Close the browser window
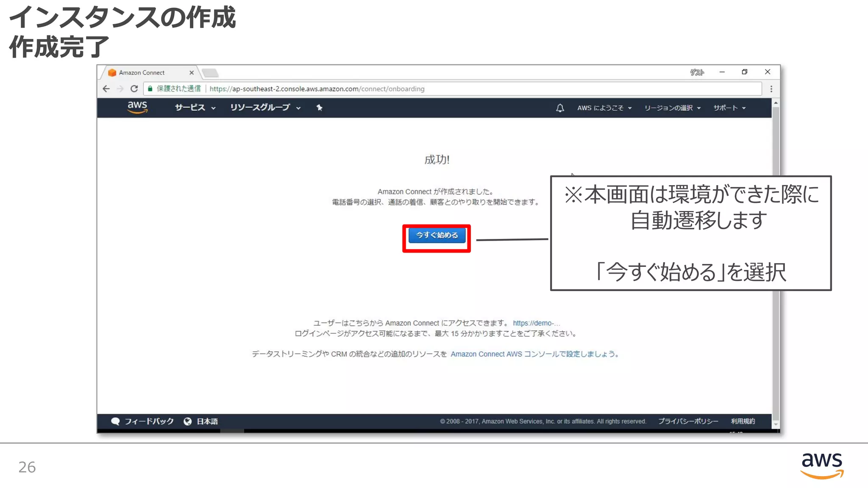The image size is (868, 488). tap(768, 72)
